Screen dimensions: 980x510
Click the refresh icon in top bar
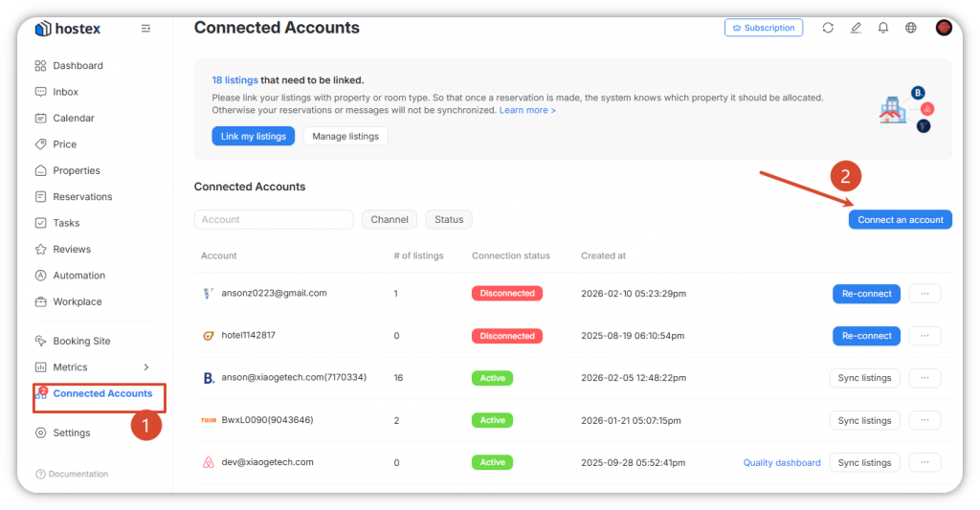pos(828,28)
